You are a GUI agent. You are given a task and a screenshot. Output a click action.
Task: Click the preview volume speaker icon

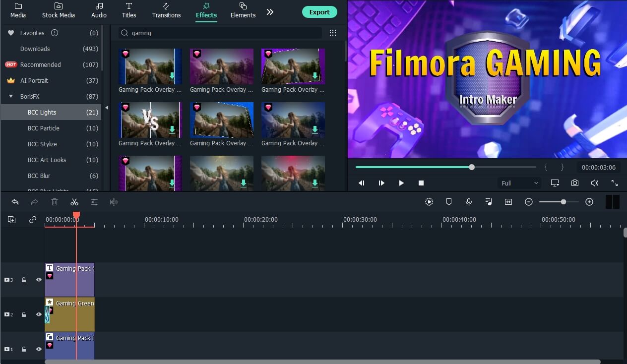point(595,183)
